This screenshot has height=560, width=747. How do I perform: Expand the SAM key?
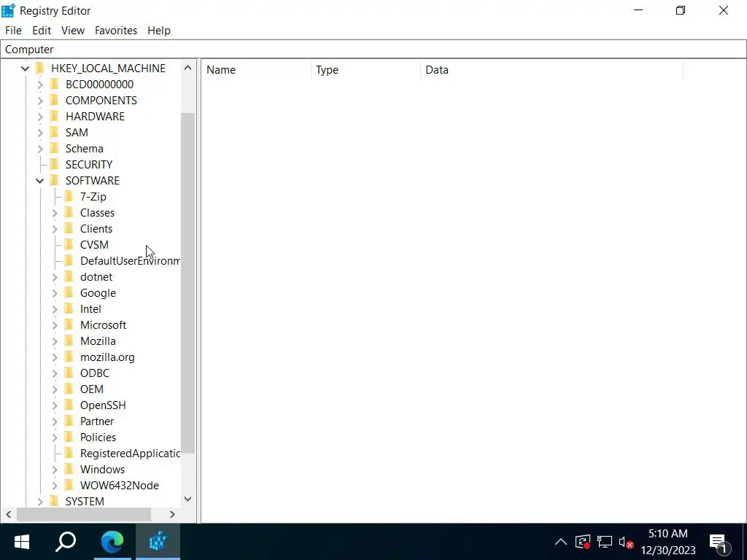[x=40, y=133]
